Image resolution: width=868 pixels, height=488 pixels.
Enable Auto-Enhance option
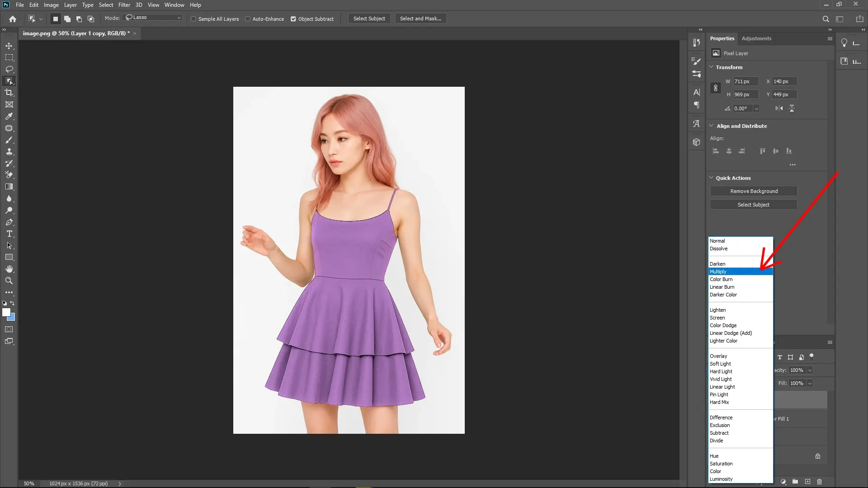point(248,19)
